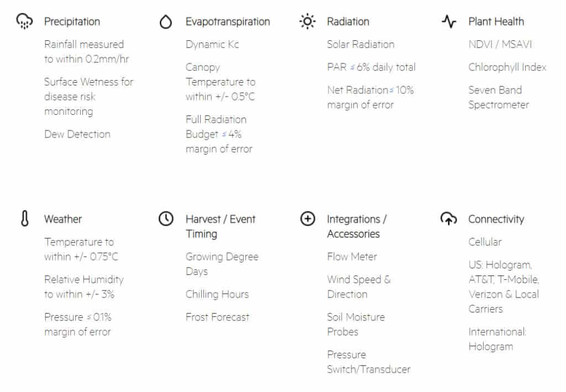Click the rain cloud Precipitation icon
Screen dimensions: 566x392
pyautogui.click(x=24, y=22)
